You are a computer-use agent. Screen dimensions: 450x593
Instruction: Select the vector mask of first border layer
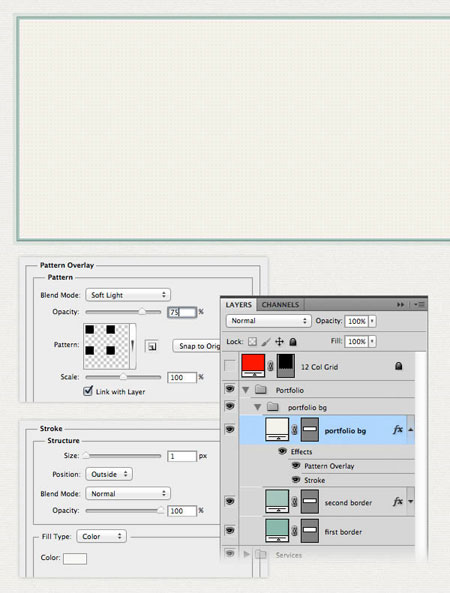pos(310,531)
